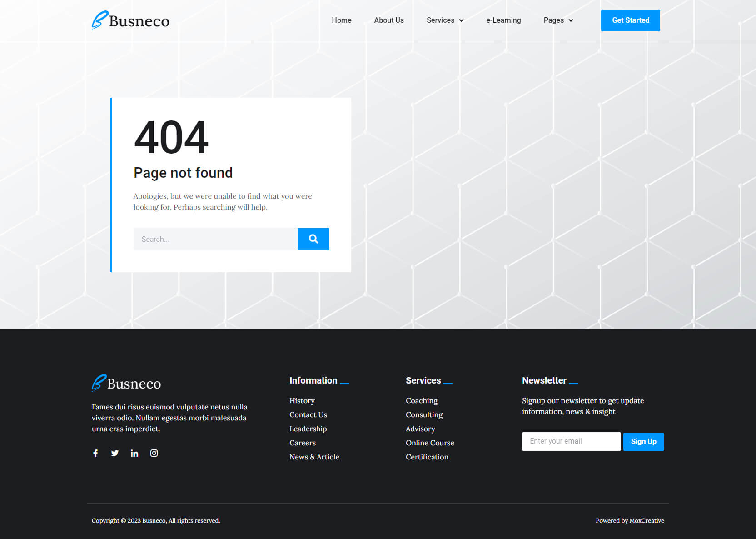Open the Instagram social icon
Viewport: 756px width, 539px height.
[154, 453]
